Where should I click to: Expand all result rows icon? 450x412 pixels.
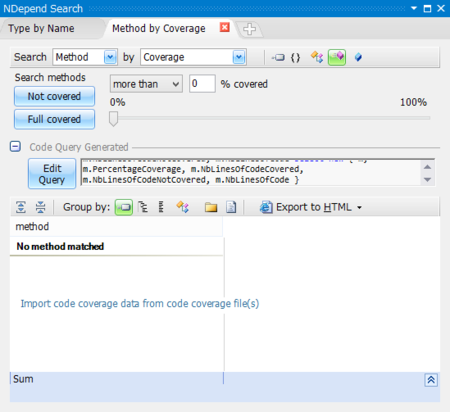tap(21, 207)
